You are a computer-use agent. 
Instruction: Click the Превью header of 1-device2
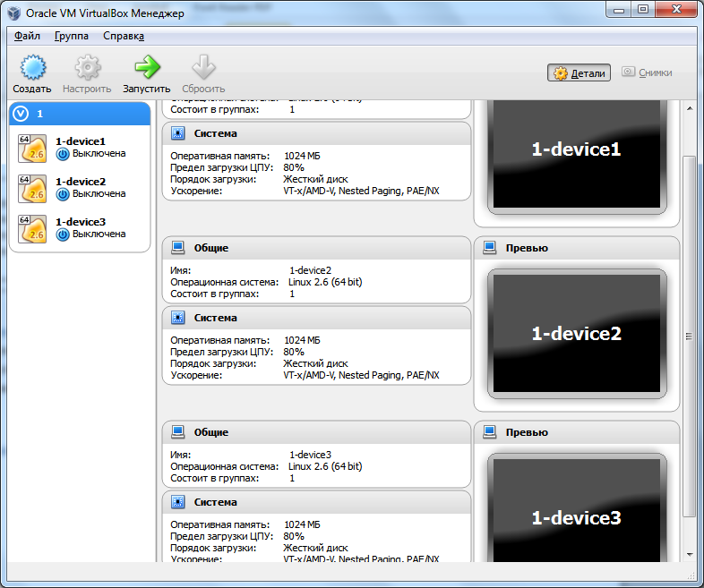coord(577,248)
